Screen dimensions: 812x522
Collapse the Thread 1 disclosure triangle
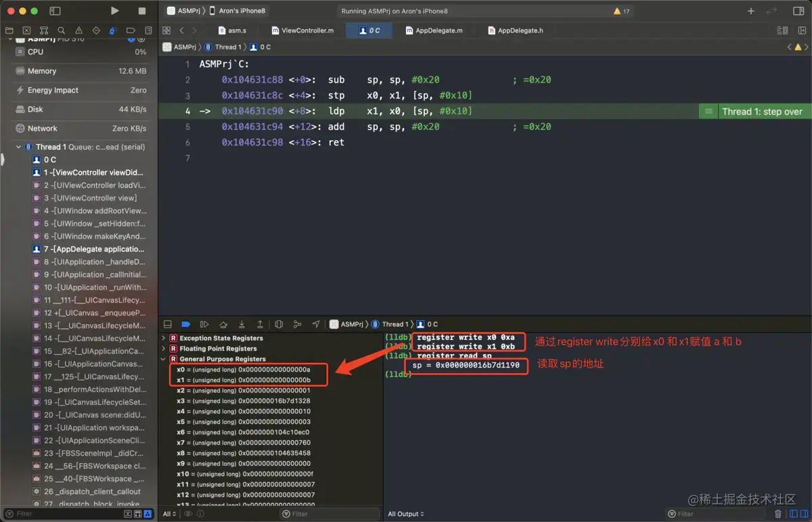click(18, 147)
